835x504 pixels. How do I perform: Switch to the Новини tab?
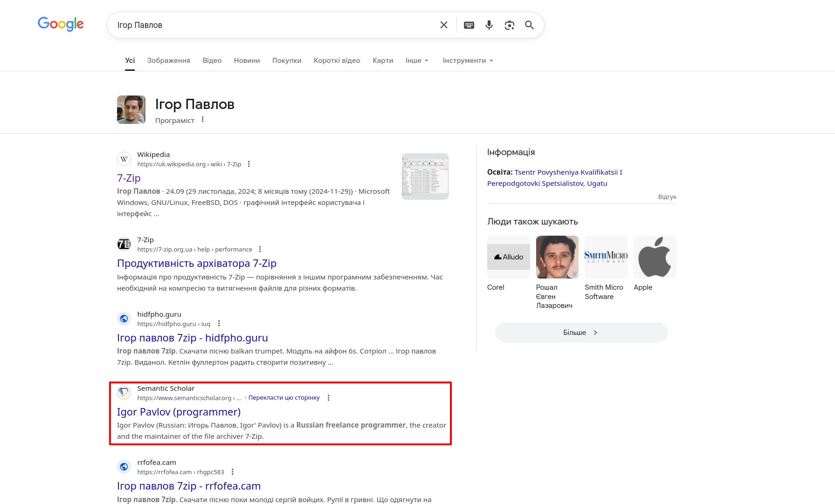click(x=247, y=61)
